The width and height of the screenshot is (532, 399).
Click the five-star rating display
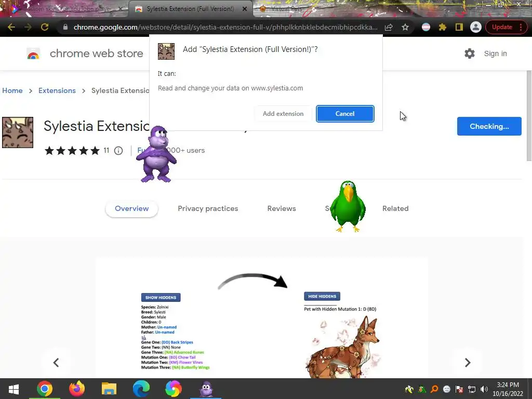pos(72,150)
